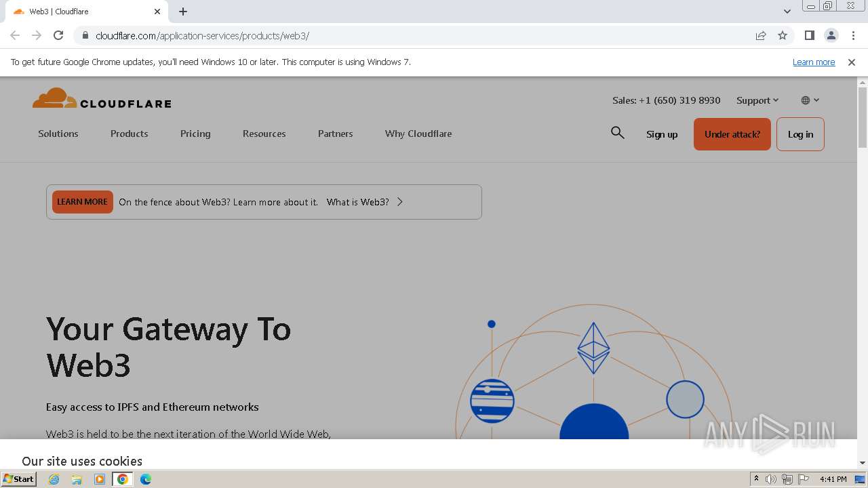Toggle the Chrome side panel
The width and height of the screenshot is (868, 488).
[809, 35]
